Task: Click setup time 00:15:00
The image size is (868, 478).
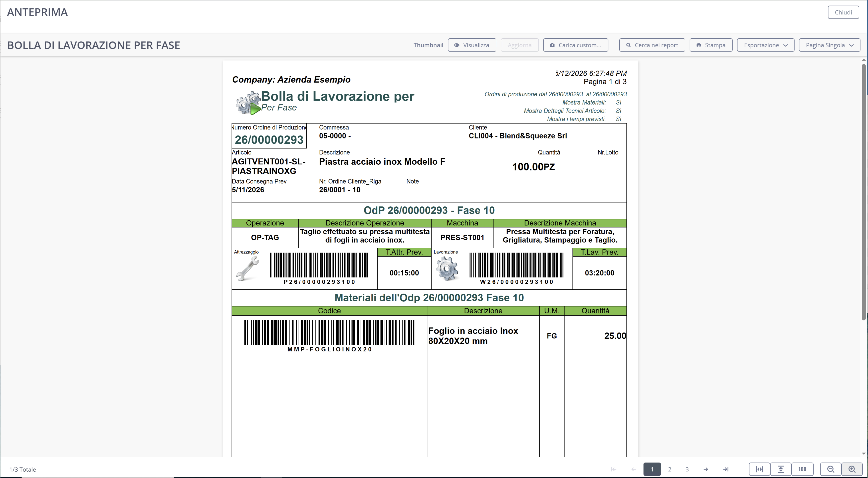Action: (404, 273)
